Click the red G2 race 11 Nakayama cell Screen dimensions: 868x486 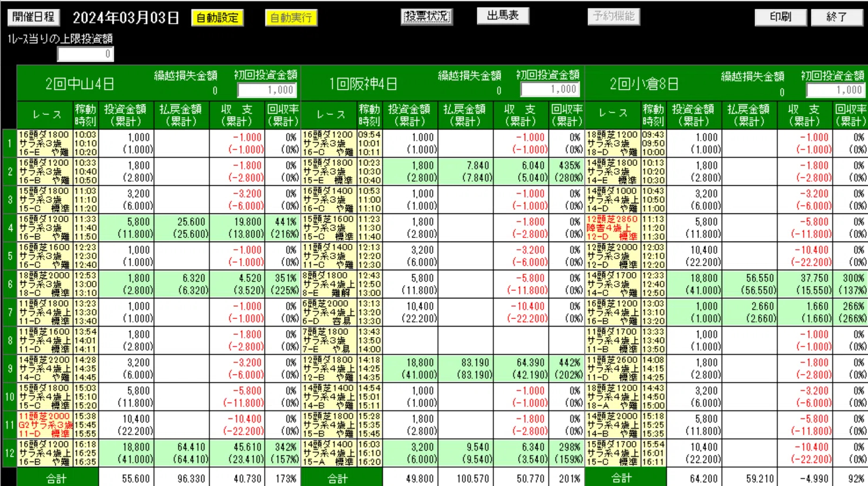45,425
